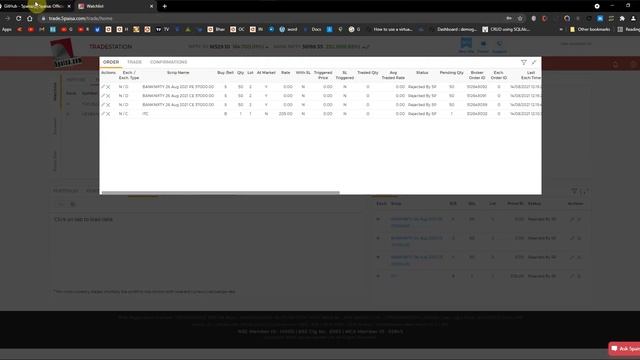Open a new browser tab
Screen dimensions: 640x360
tap(164, 6)
